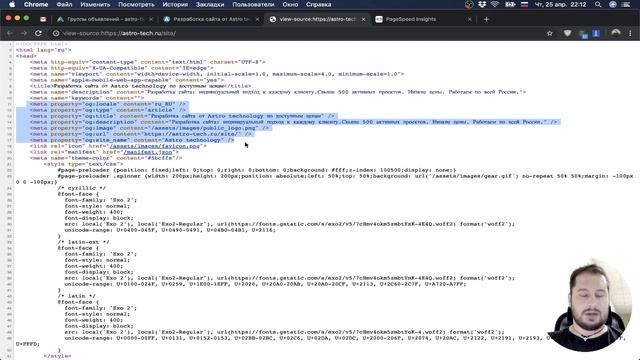Click the <head> tag line

click(26, 56)
